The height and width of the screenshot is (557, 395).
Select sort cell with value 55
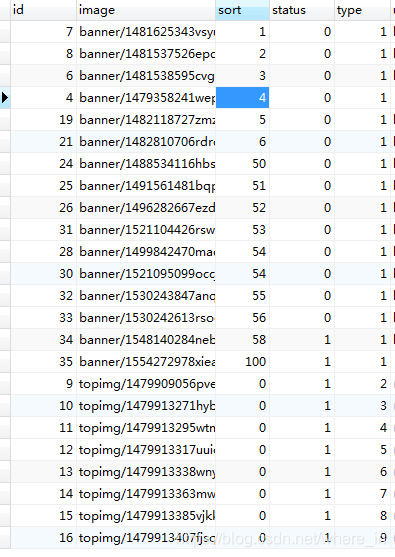242,296
